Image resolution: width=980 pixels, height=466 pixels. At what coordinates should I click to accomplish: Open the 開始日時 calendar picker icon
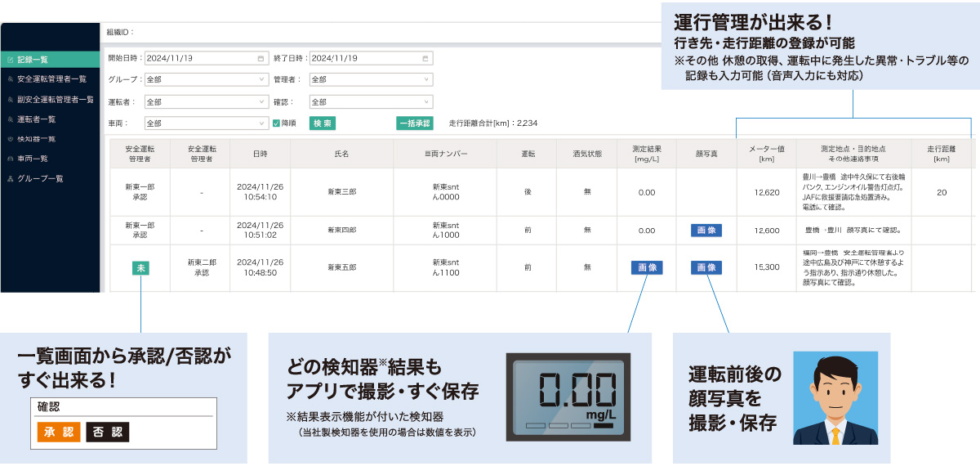coord(261,59)
